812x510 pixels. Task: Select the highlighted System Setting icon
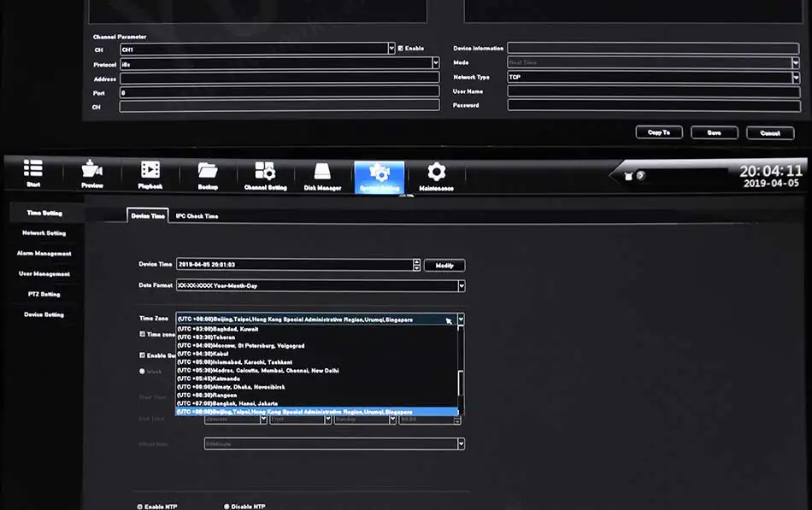[380, 177]
